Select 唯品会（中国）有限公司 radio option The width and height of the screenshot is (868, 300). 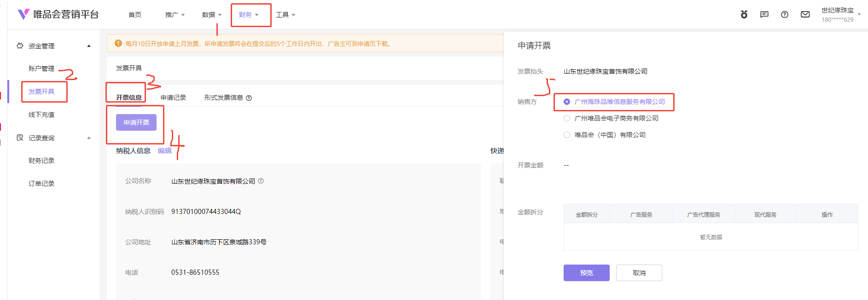coord(567,135)
